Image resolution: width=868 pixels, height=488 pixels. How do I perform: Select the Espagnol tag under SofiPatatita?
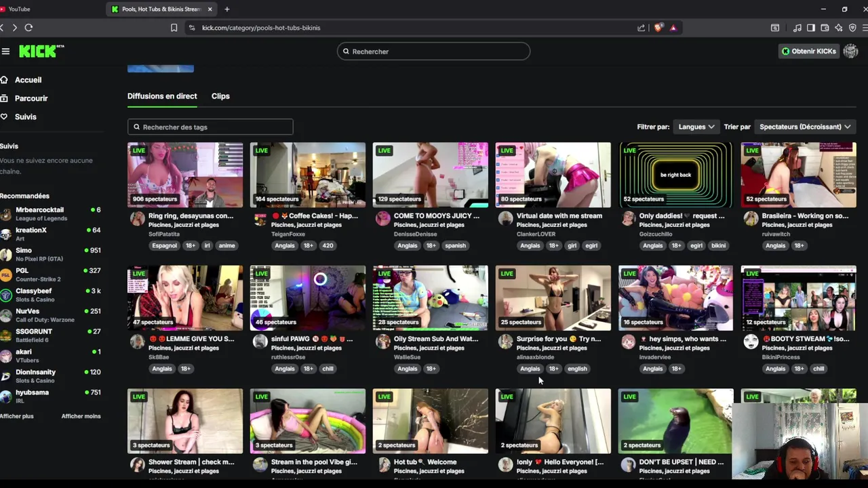point(165,245)
